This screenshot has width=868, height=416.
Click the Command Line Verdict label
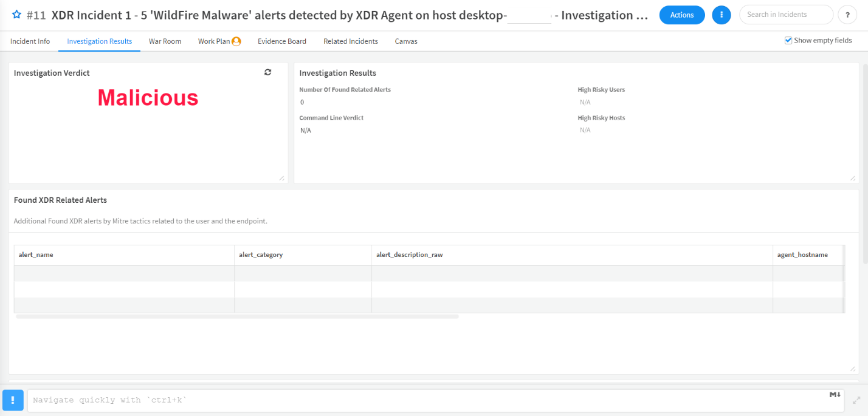(331, 118)
